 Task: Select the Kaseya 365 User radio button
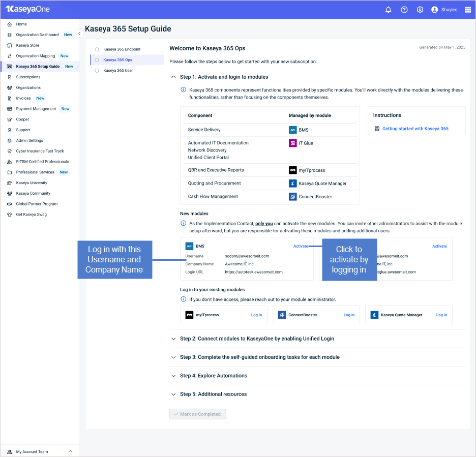point(97,71)
